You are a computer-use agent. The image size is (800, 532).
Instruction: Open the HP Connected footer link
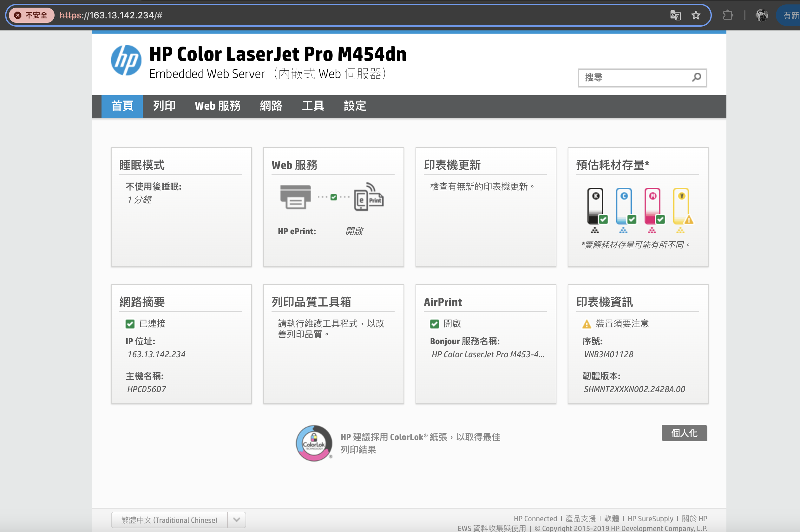click(x=535, y=518)
